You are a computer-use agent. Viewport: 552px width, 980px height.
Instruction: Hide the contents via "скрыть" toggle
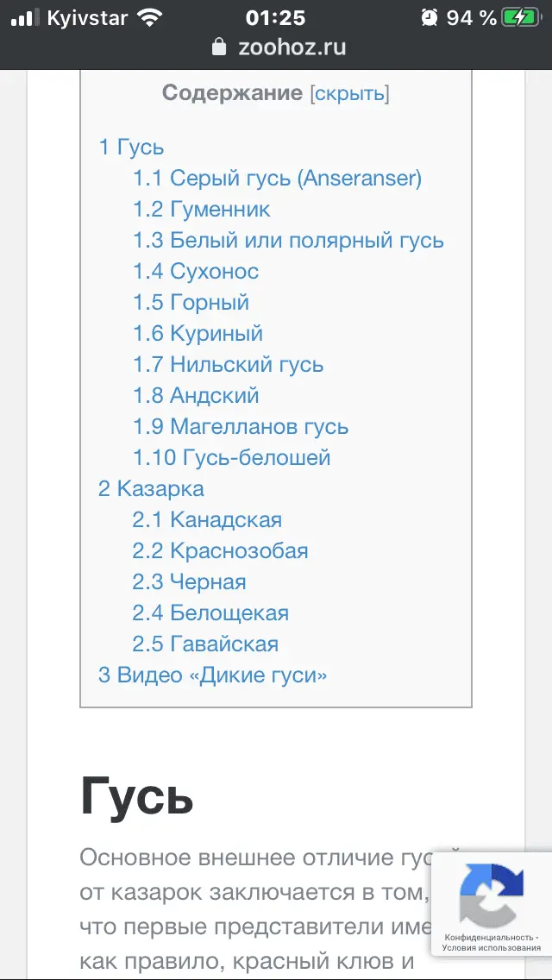pyautogui.click(x=350, y=93)
